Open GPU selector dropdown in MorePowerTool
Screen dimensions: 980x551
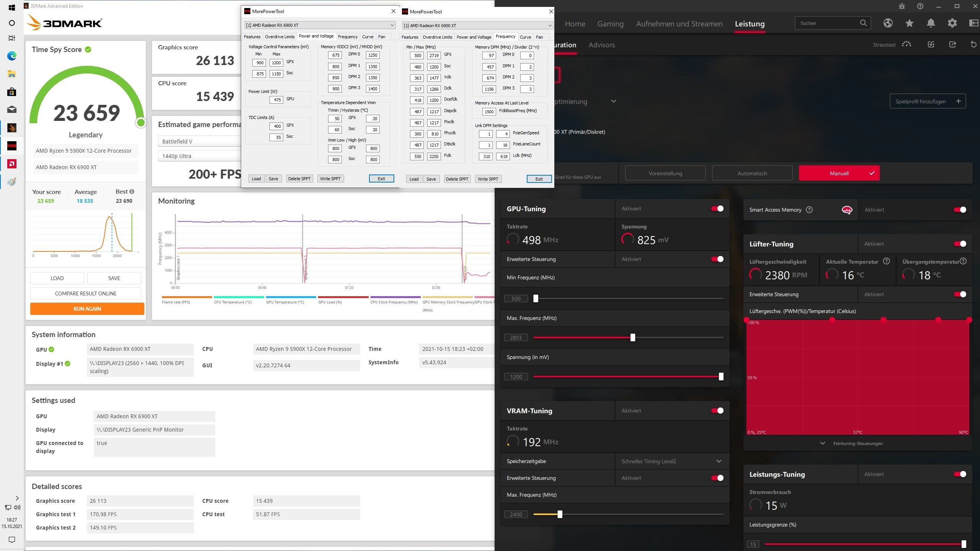[320, 25]
